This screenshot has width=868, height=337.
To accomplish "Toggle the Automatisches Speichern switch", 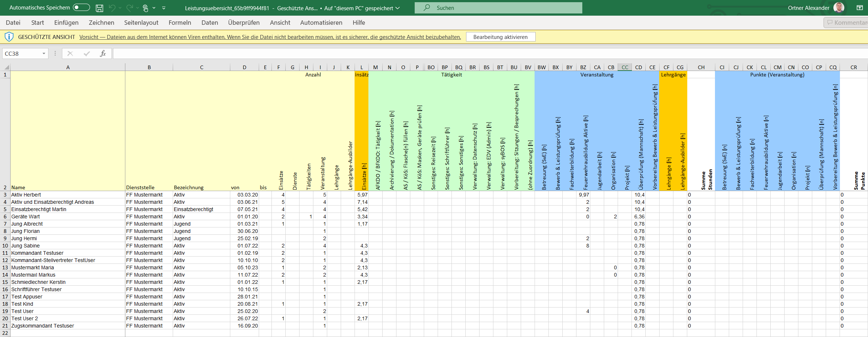I will pyautogui.click(x=81, y=8).
